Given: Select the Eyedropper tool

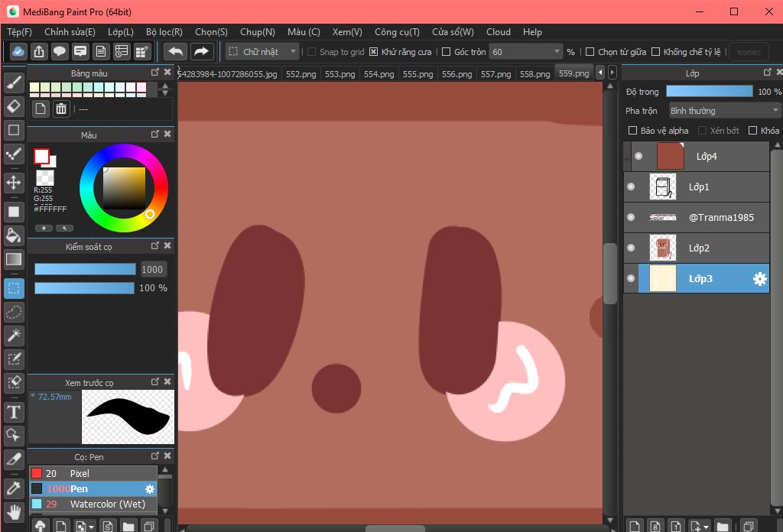Looking at the screenshot, I should click(x=14, y=488).
